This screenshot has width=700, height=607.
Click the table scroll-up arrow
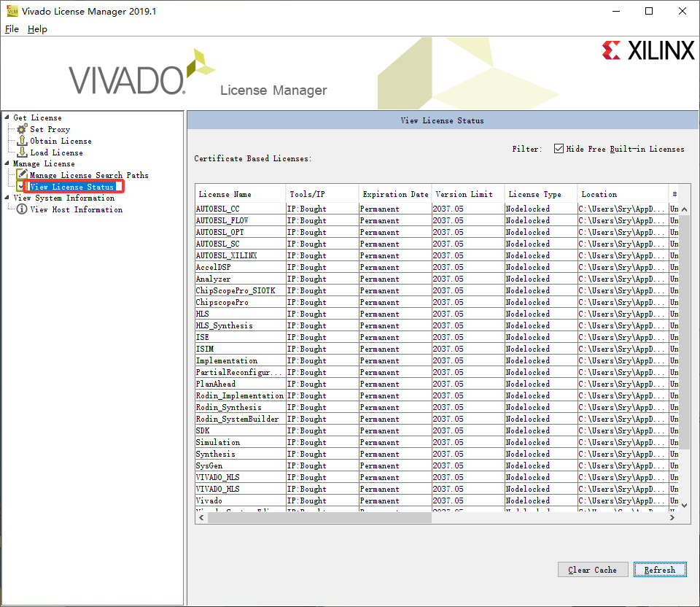point(684,209)
